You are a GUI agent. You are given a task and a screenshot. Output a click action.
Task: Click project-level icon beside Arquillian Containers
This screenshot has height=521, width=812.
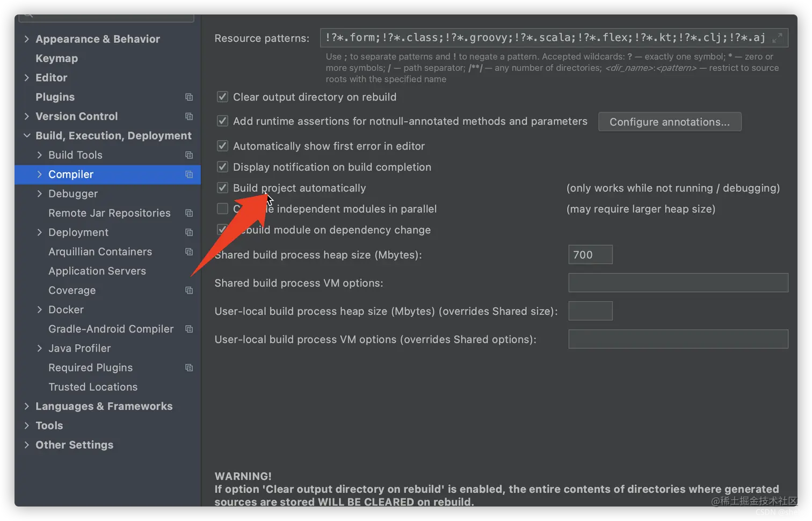tap(189, 252)
